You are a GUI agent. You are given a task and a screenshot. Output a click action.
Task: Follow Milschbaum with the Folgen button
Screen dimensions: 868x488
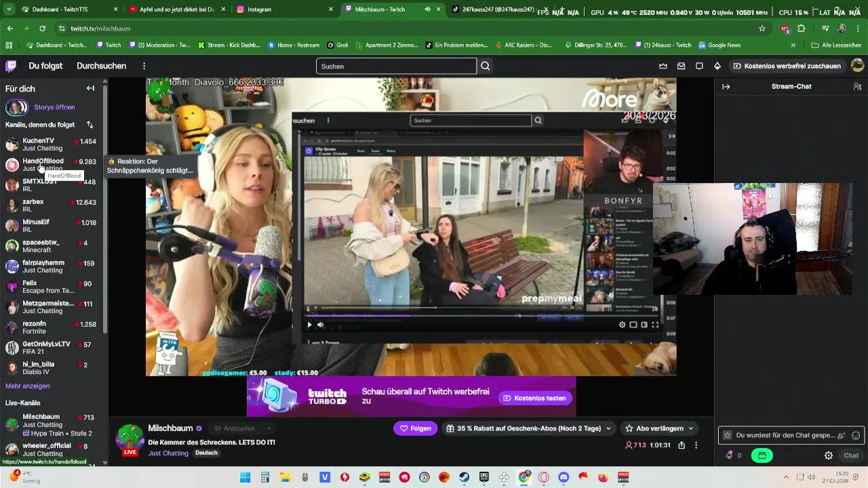(x=415, y=428)
